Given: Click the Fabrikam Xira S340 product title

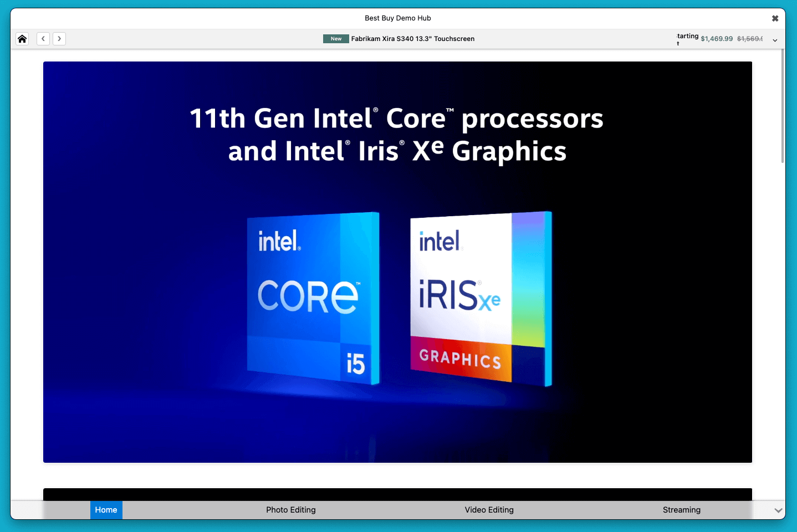Looking at the screenshot, I should (412, 39).
